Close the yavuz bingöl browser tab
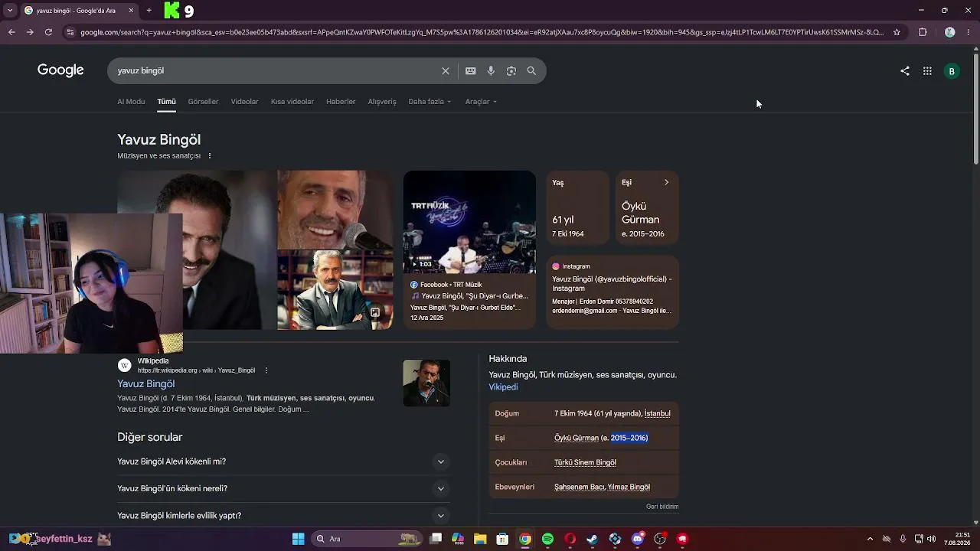980x551 pixels. pyautogui.click(x=131, y=11)
